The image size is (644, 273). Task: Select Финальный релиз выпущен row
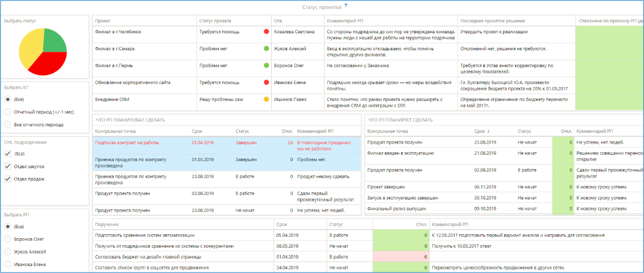(397, 209)
